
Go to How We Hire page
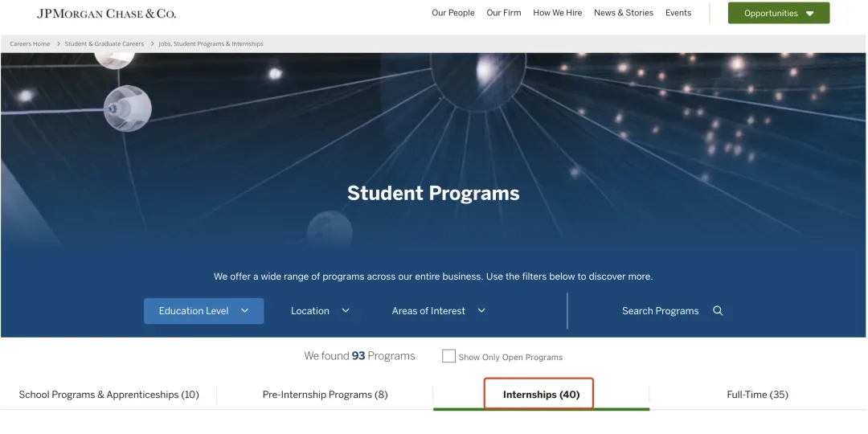[x=558, y=13]
